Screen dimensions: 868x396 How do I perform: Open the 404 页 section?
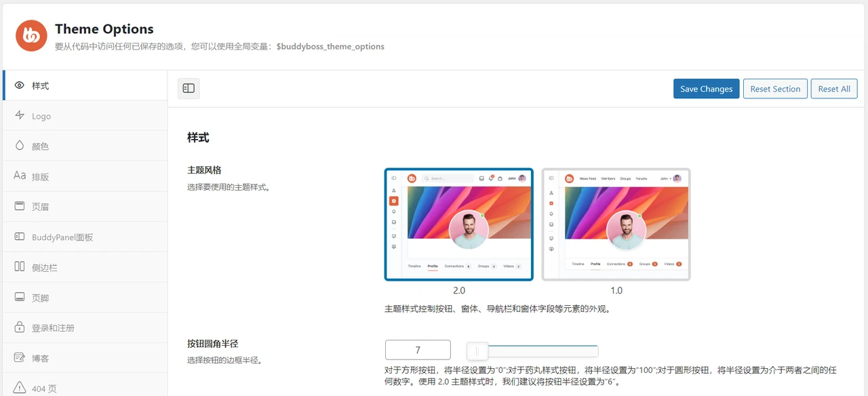(85, 385)
